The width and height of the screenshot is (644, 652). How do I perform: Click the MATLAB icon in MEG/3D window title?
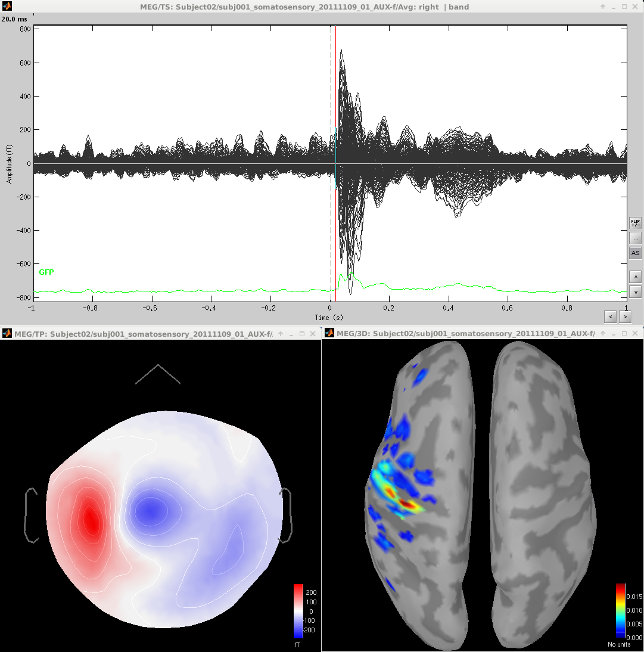(x=329, y=333)
